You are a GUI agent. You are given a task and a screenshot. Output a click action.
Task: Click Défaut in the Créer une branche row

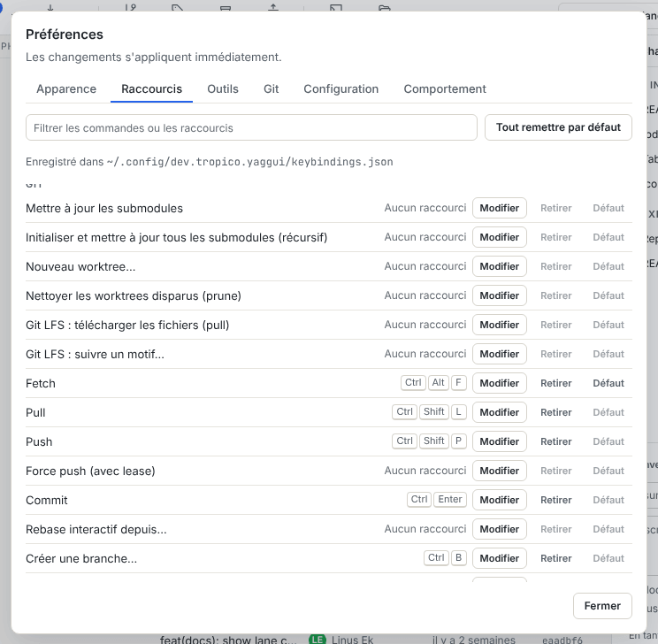(608, 558)
